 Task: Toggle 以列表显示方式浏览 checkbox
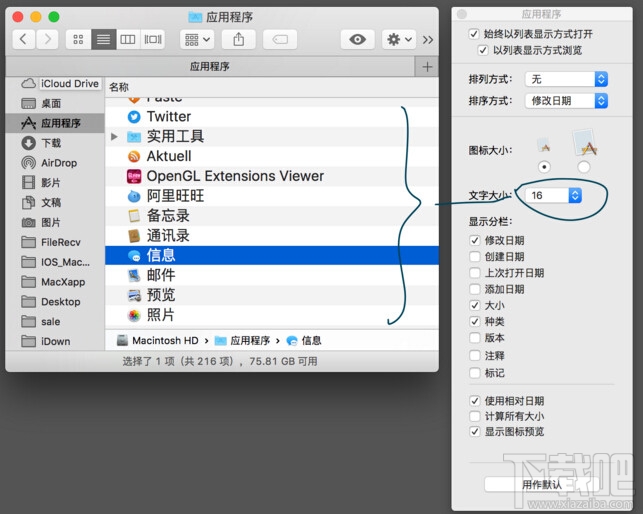pyautogui.click(x=483, y=50)
